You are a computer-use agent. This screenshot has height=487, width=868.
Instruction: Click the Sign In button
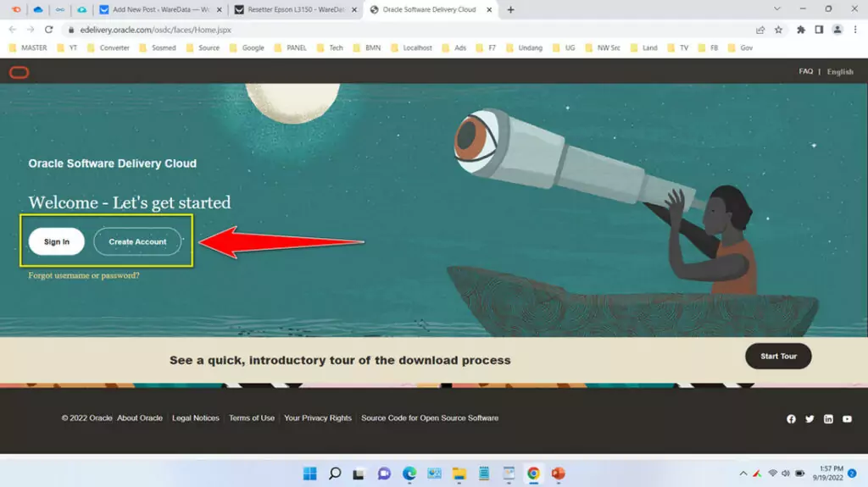57,242
